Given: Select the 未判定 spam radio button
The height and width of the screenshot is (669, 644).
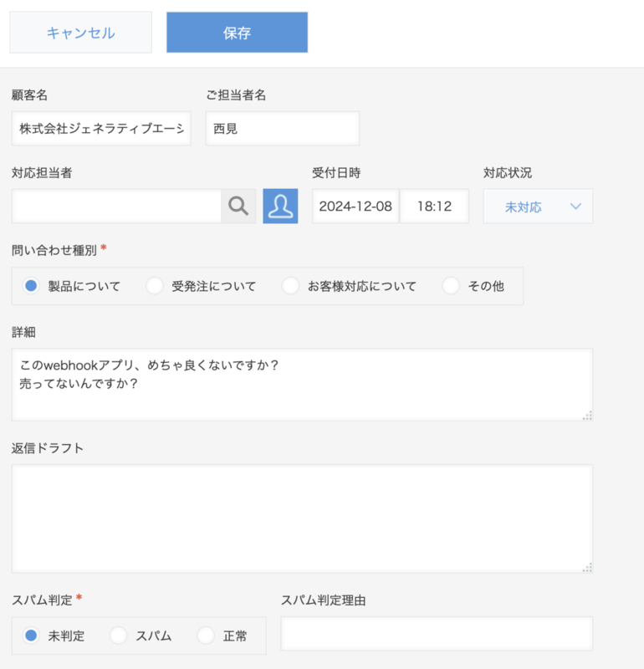Looking at the screenshot, I should click(x=31, y=636).
